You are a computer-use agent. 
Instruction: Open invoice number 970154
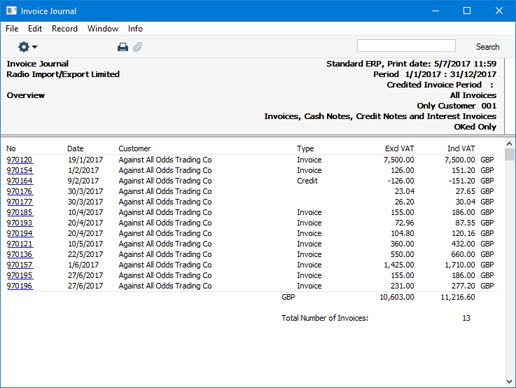tap(20, 170)
